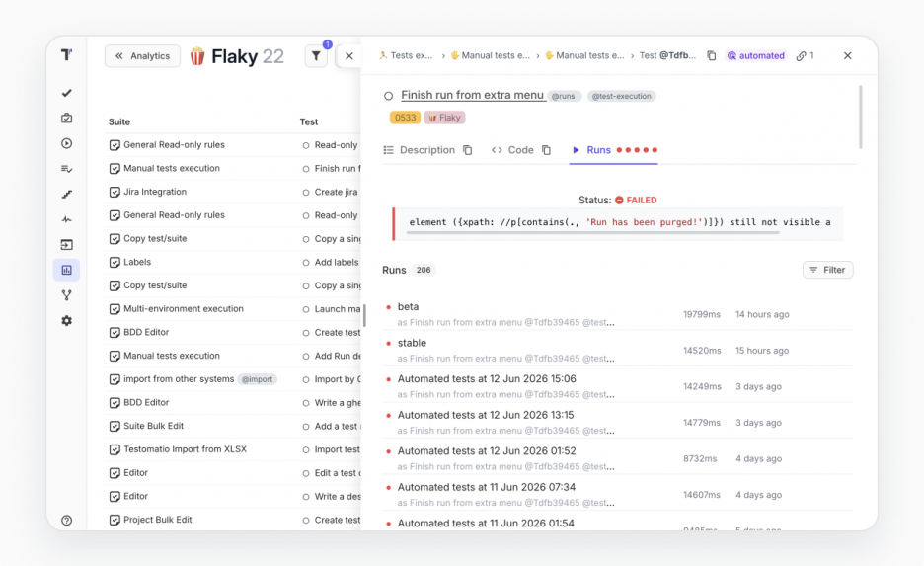This screenshot has height=566, width=924.
Task: Open Tests ex... breadcrumb
Action: 406,55
